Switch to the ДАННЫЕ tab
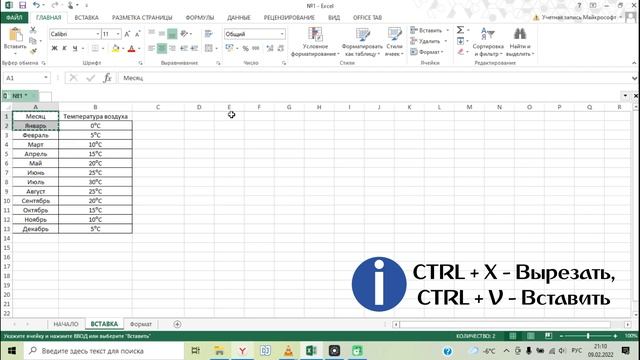640x360 pixels. tap(239, 18)
